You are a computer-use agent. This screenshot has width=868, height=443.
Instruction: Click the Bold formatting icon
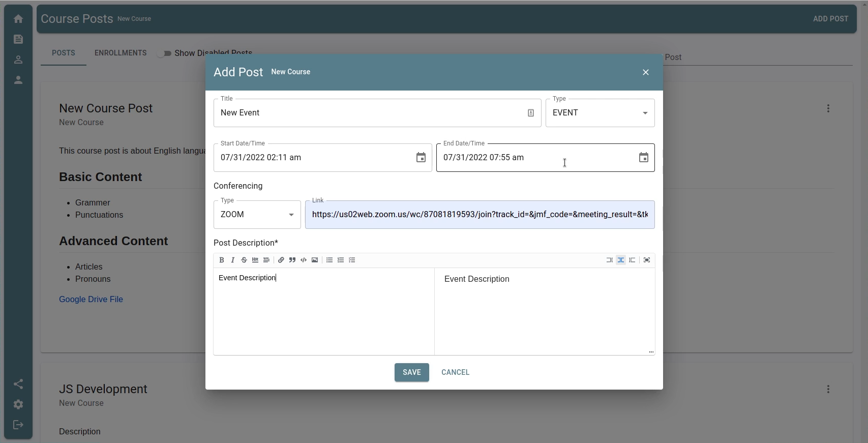(222, 260)
